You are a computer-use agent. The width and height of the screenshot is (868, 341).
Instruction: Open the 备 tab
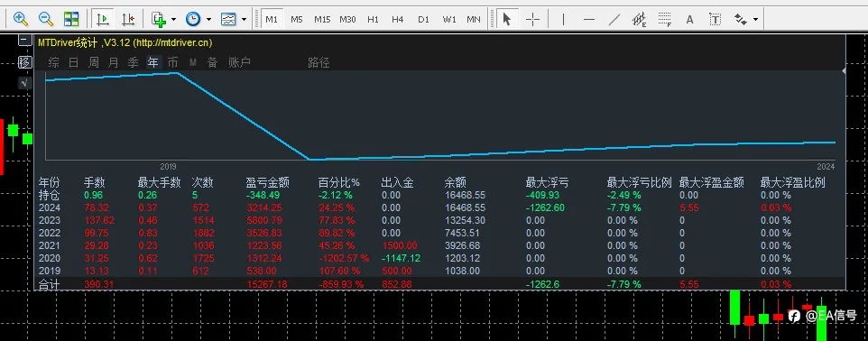(213, 62)
